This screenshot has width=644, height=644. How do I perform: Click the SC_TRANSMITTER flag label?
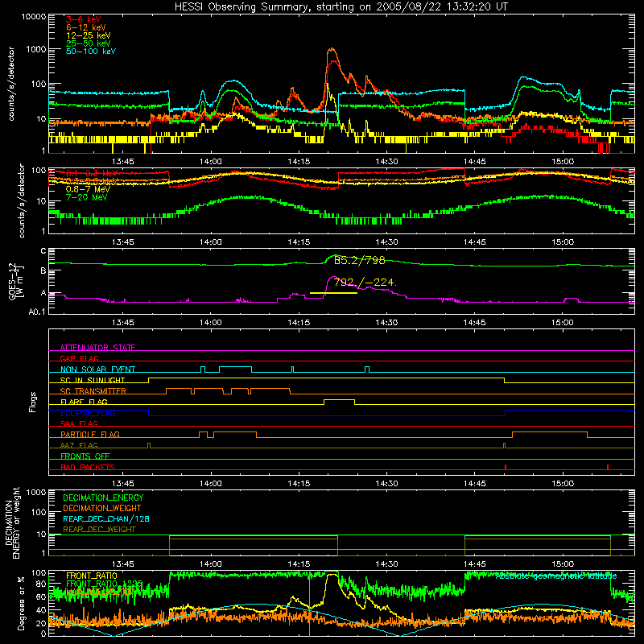click(93, 390)
